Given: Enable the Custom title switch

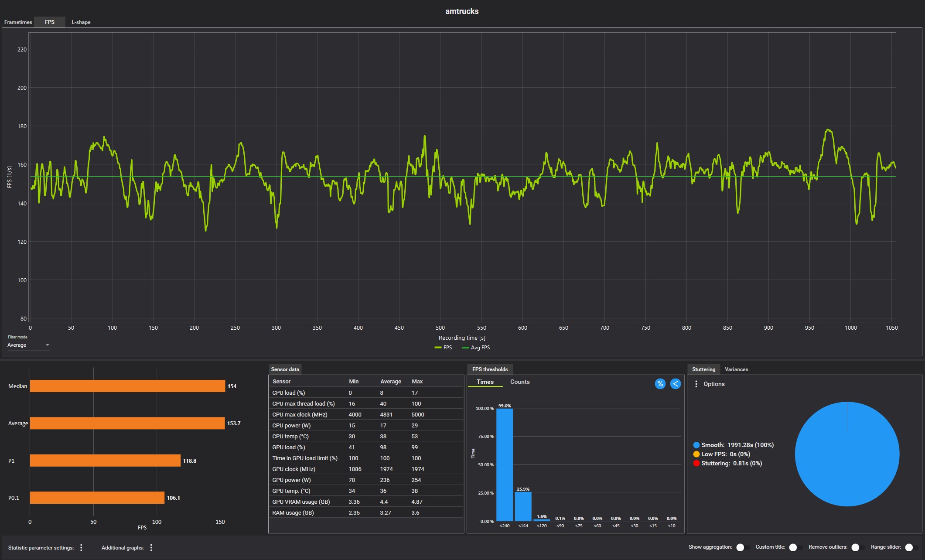Looking at the screenshot, I should [795, 547].
